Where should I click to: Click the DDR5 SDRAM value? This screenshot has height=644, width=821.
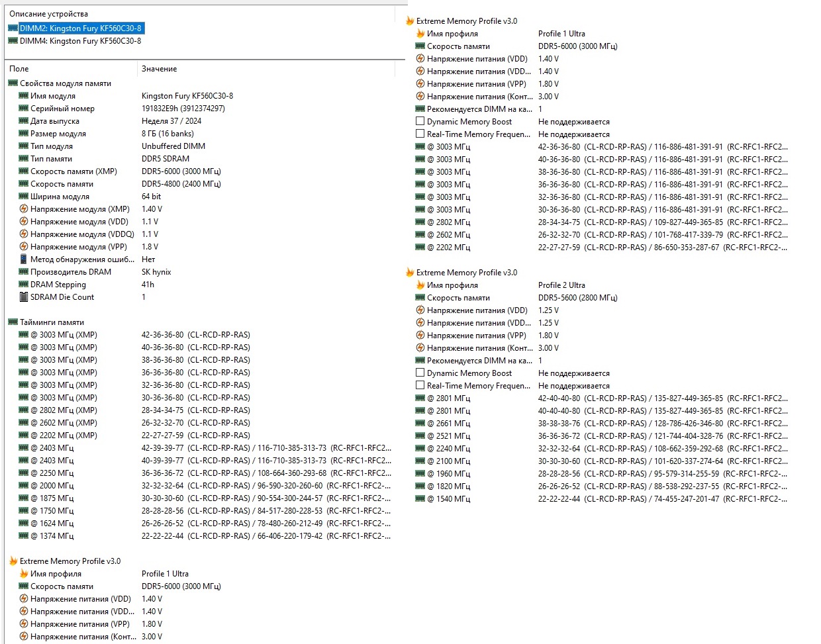[x=166, y=159]
